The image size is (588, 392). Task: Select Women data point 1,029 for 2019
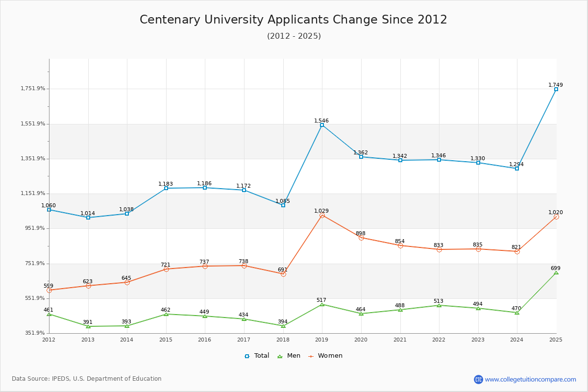pos(322,216)
